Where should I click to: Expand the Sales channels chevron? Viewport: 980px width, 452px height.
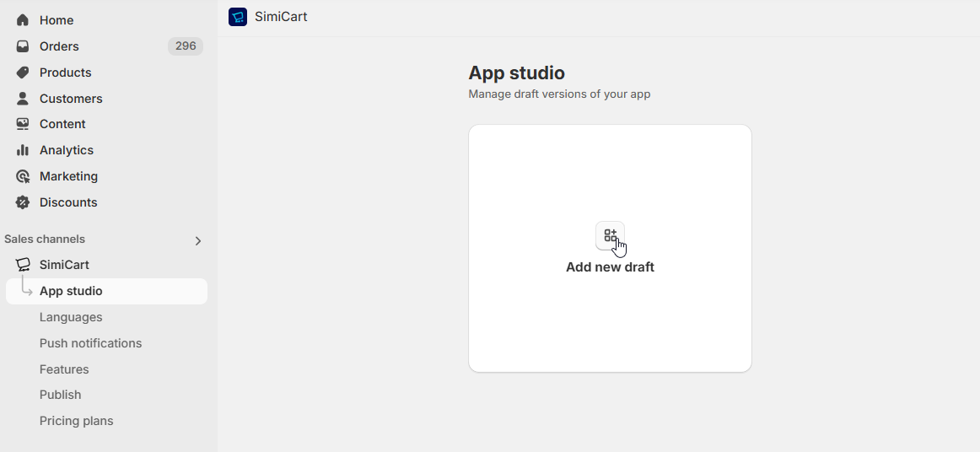click(198, 241)
